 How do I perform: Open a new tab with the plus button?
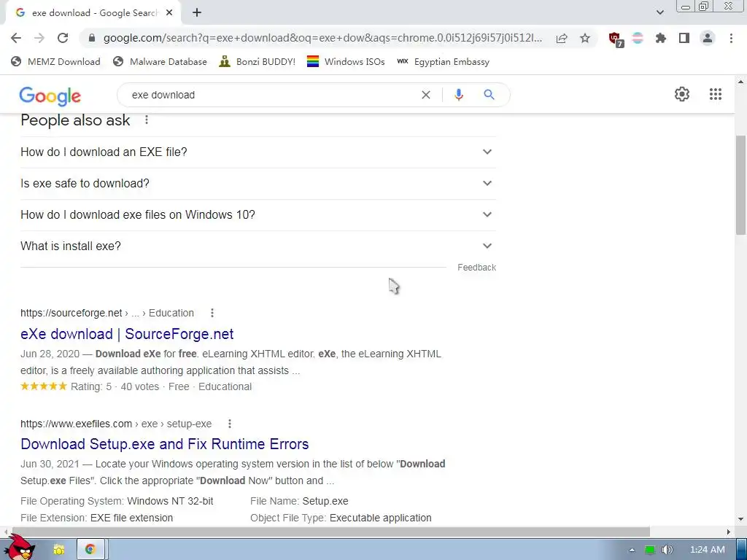point(197,13)
